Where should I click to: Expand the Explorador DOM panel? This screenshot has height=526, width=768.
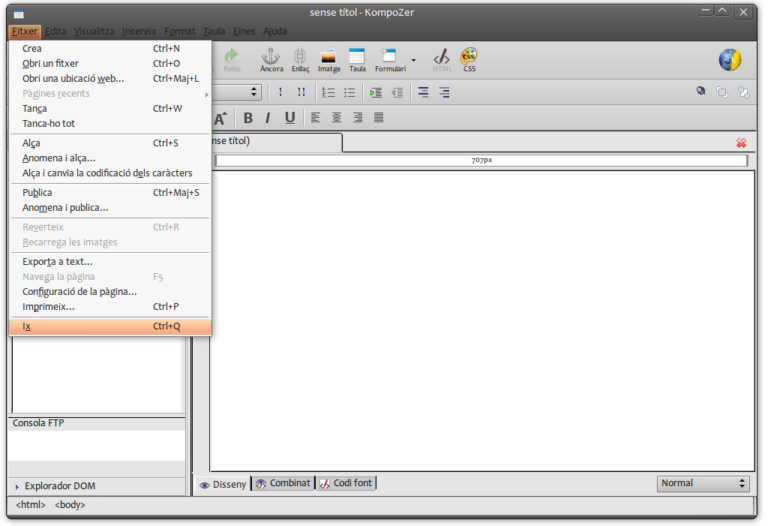pos(17,486)
